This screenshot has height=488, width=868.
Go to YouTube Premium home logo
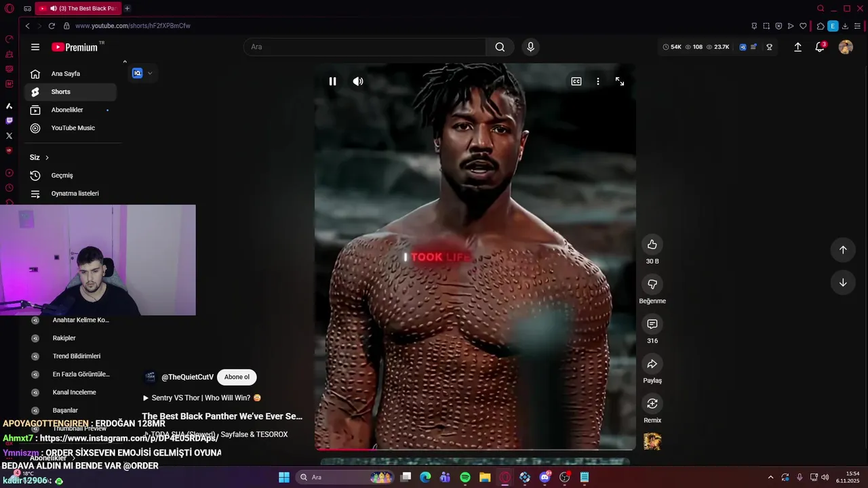point(75,47)
